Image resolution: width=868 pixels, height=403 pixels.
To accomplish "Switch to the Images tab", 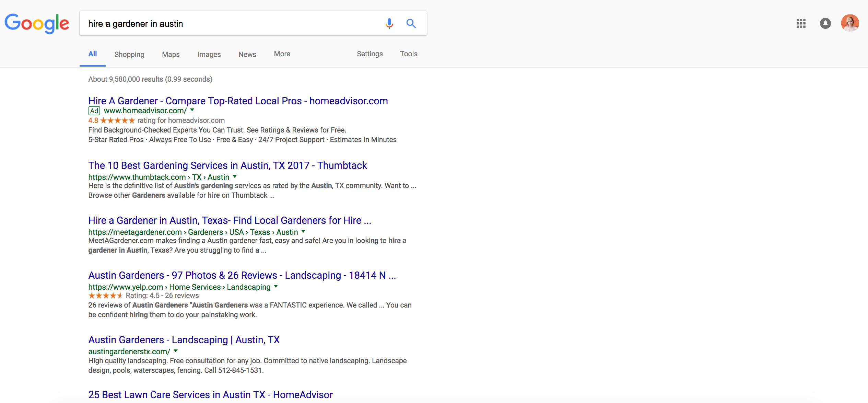I will click(x=209, y=55).
